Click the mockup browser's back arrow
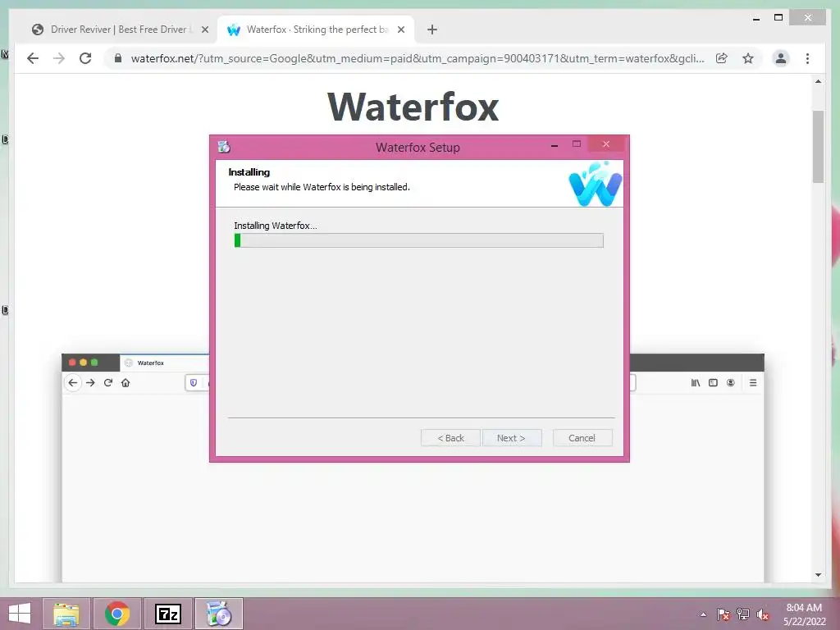 (x=73, y=382)
